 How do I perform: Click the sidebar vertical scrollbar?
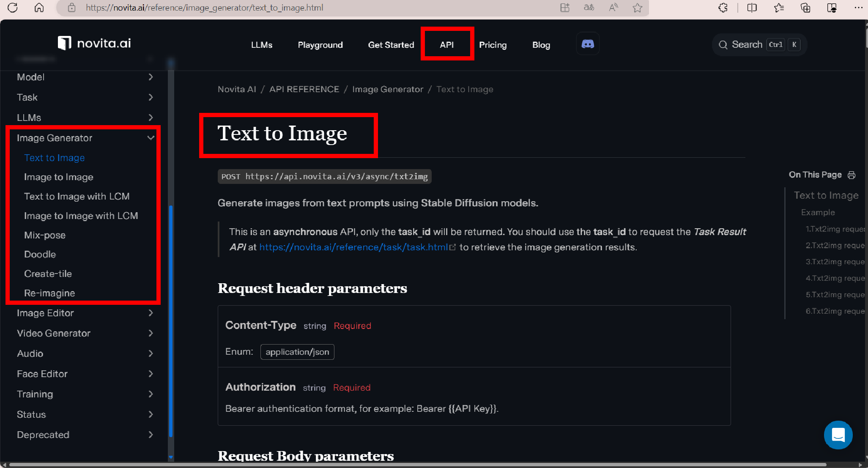(171, 321)
